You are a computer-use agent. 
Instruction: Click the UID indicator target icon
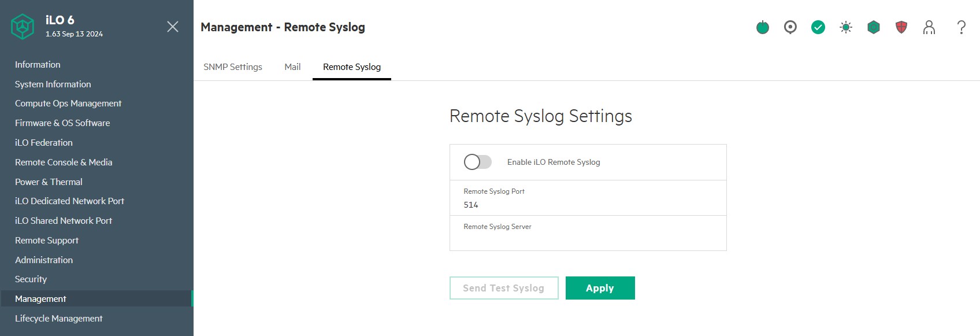[x=790, y=27]
